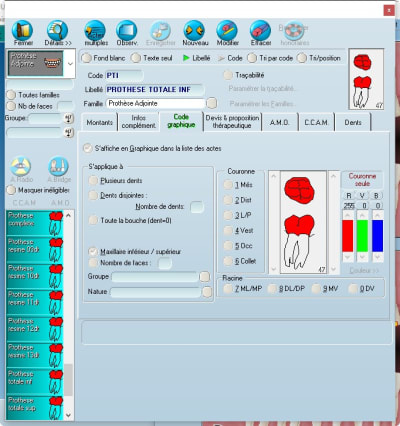Select the Fond blanc radio option

tap(87, 58)
